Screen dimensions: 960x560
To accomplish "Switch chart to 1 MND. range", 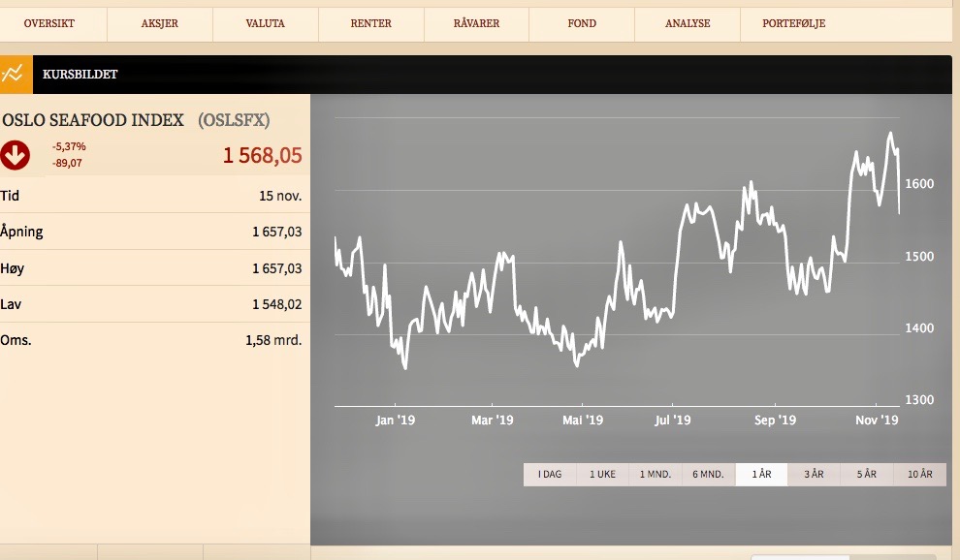I will (656, 475).
